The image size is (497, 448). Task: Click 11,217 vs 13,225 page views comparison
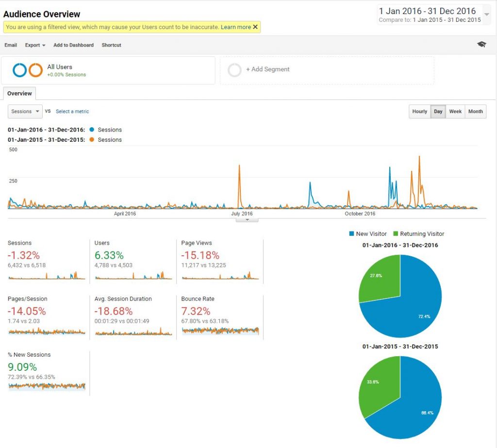click(x=203, y=265)
